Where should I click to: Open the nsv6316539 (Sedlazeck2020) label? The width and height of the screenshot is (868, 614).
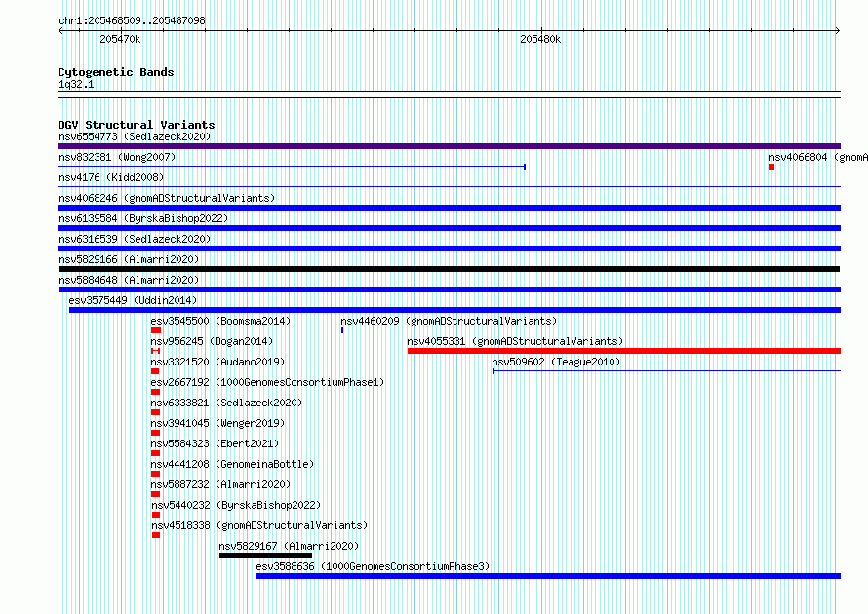coord(135,239)
